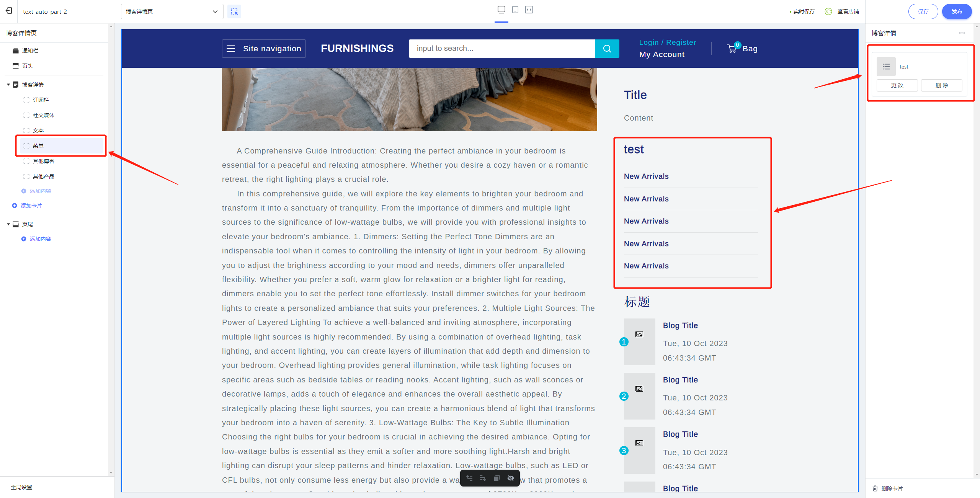Switch to desktop preview mode
The height and width of the screenshot is (498, 980).
click(x=501, y=10)
